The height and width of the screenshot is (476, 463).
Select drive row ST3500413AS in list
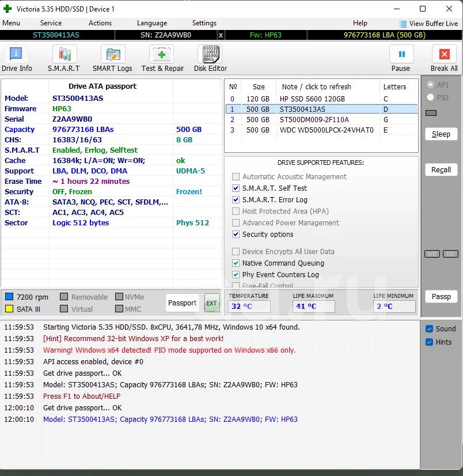click(x=321, y=109)
